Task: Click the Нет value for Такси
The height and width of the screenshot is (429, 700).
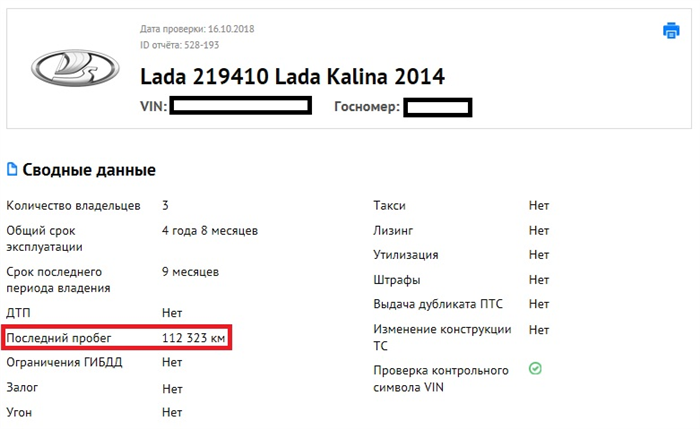Action: (x=539, y=205)
